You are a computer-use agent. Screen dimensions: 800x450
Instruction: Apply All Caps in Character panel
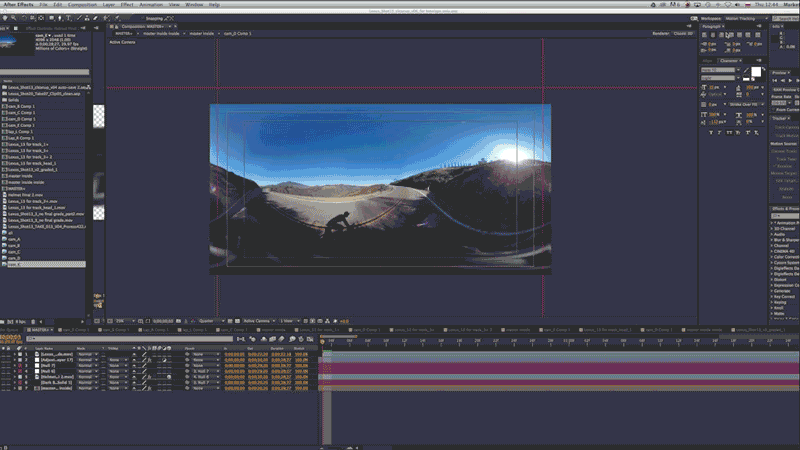click(730, 133)
